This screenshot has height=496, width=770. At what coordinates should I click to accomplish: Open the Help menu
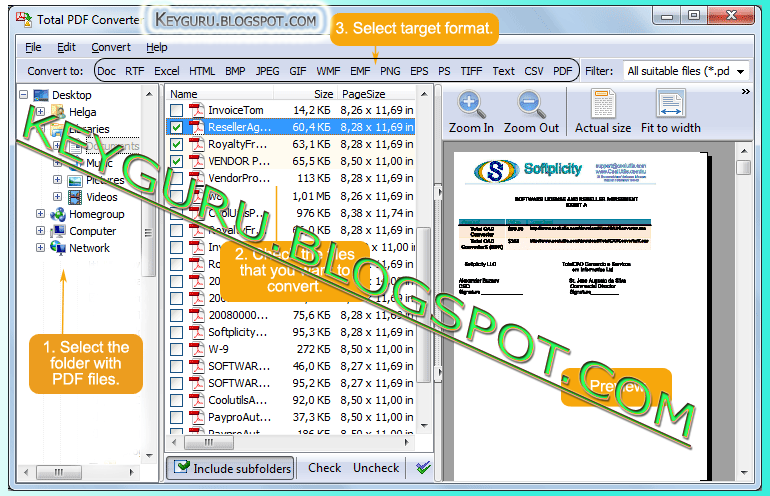pyautogui.click(x=157, y=47)
